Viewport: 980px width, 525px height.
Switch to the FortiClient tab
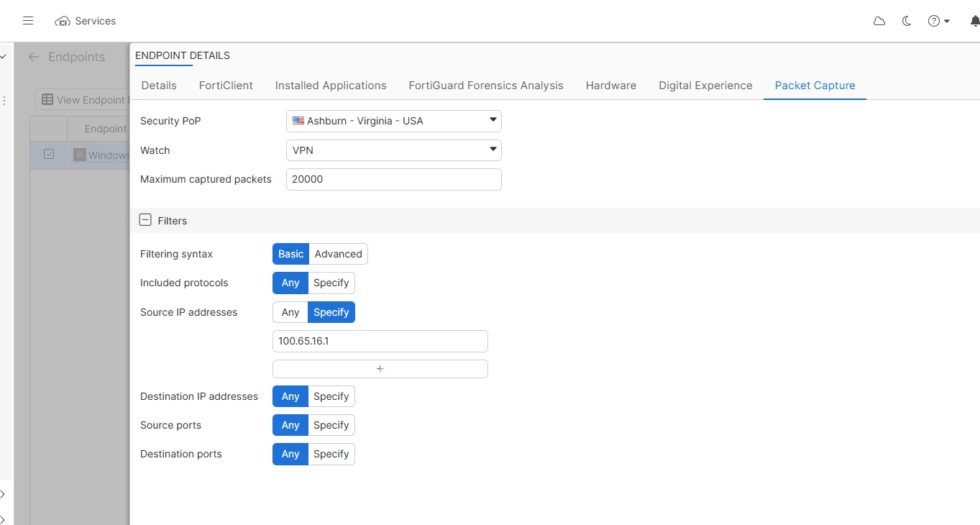coord(226,85)
